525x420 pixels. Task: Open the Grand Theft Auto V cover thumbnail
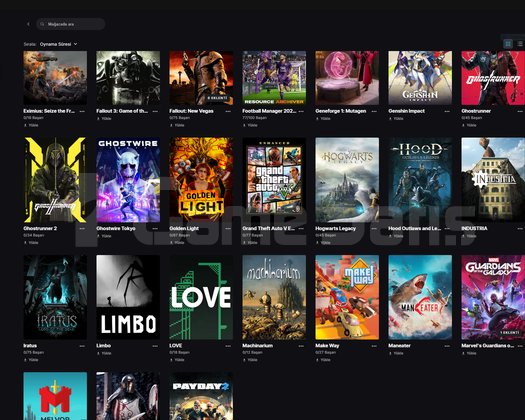pos(274,180)
